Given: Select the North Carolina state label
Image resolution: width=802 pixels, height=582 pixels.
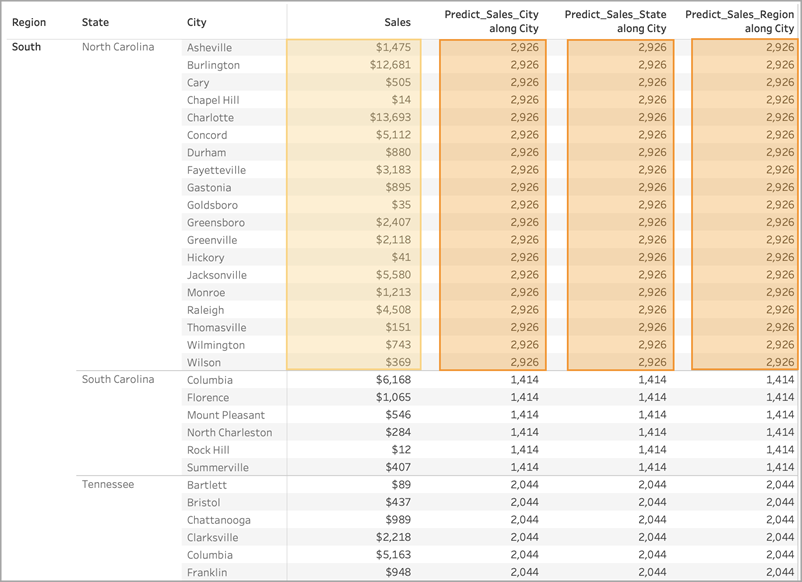Looking at the screenshot, I should coord(118,47).
